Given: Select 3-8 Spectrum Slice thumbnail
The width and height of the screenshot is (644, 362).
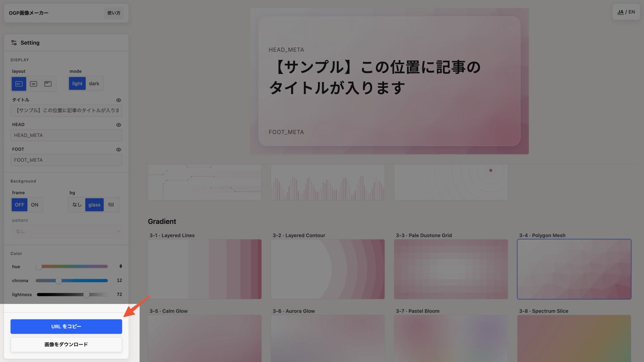Looking at the screenshot, I should (574, 338).
